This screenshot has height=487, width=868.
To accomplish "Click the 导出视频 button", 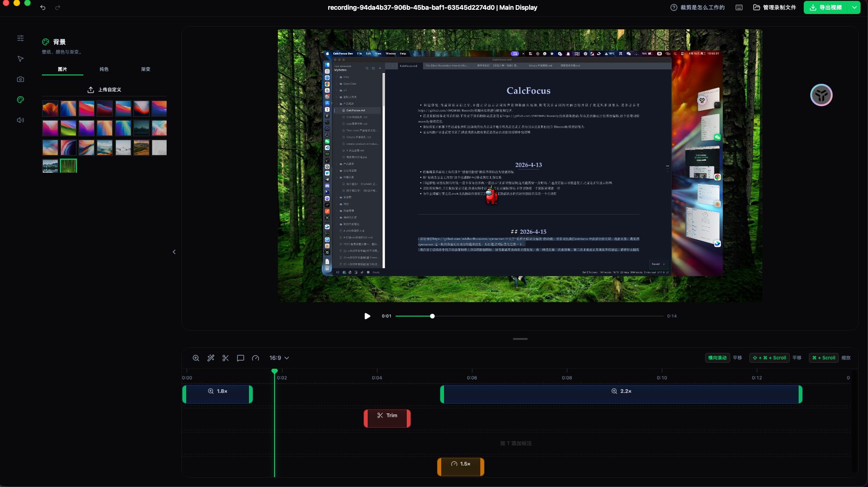I will coord(827,7).
